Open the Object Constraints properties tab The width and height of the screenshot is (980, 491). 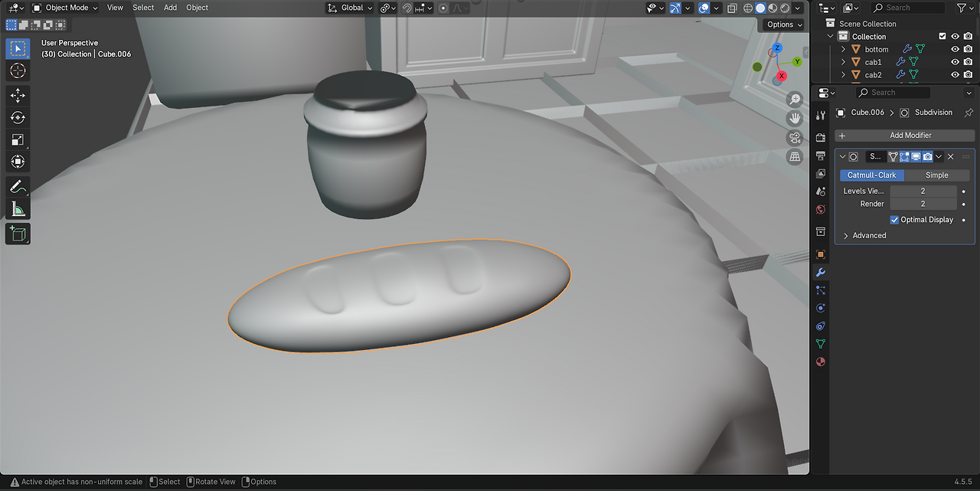[x=821, y=326]
